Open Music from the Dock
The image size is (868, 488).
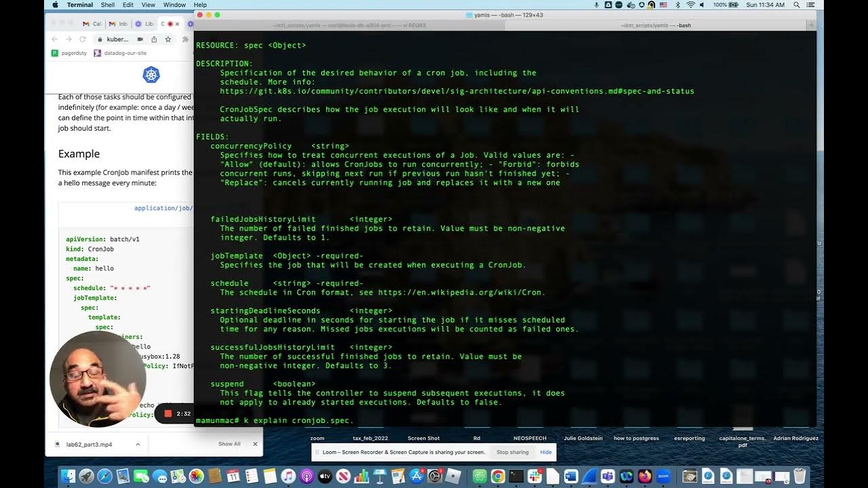[x=288, y=476]
